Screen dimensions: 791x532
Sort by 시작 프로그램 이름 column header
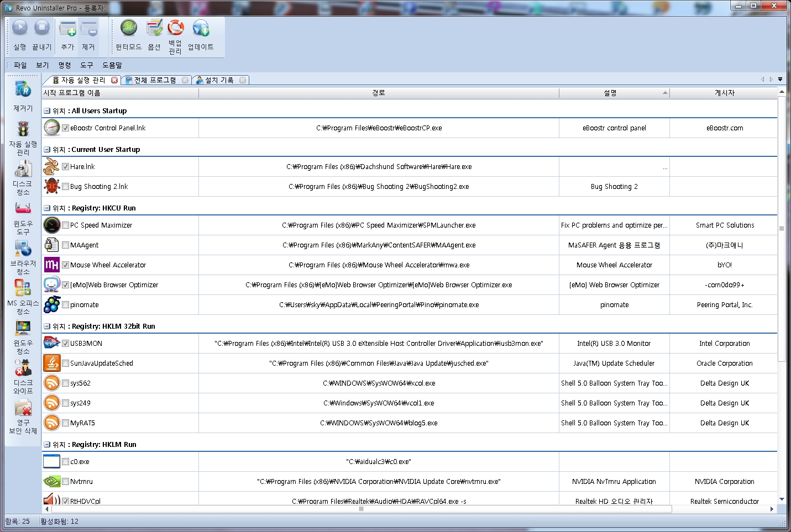click(121, 93)
